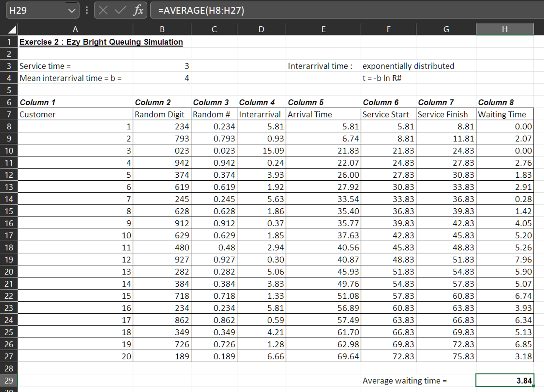Click random number cell 0.942
544x392 pixels.
214,163
